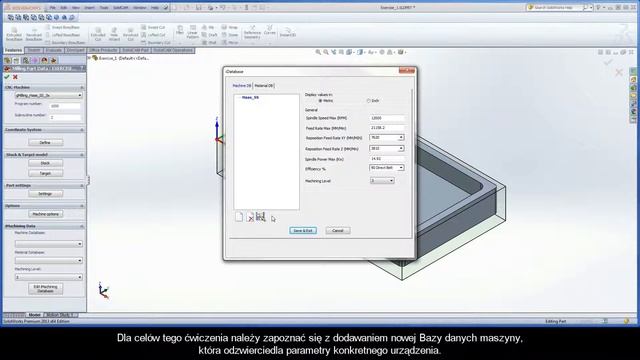The image size is (640, 360).
Task: Click the Revolved Boss/Base tool
Action: coord(34,33)
